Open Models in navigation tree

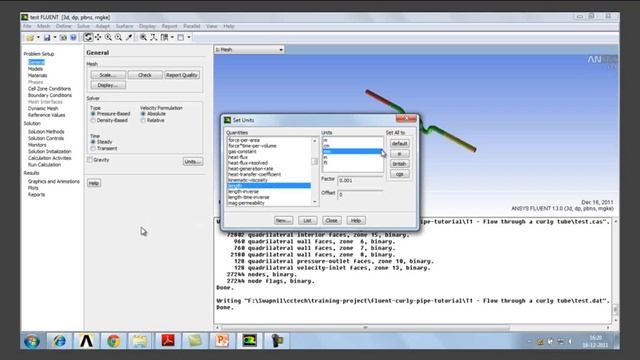(36, 69)
